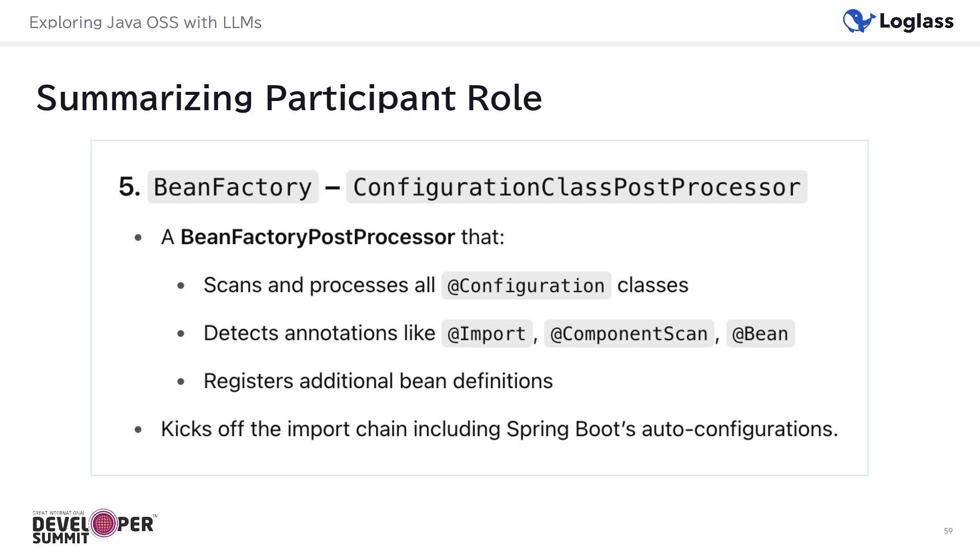Screen dimensions: 980x551
Task: Click "Registers additional bean definitions" bullet text
Action: 378,381
